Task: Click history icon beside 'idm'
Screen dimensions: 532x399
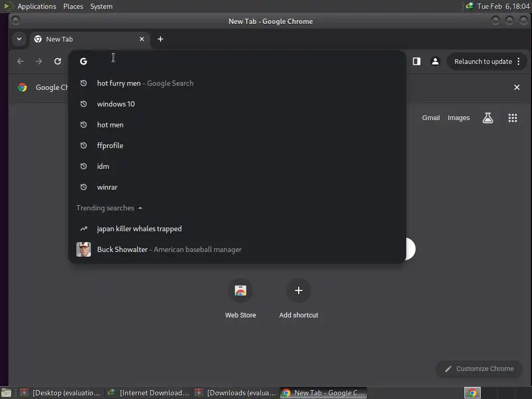Action: [x=84, y=166]
